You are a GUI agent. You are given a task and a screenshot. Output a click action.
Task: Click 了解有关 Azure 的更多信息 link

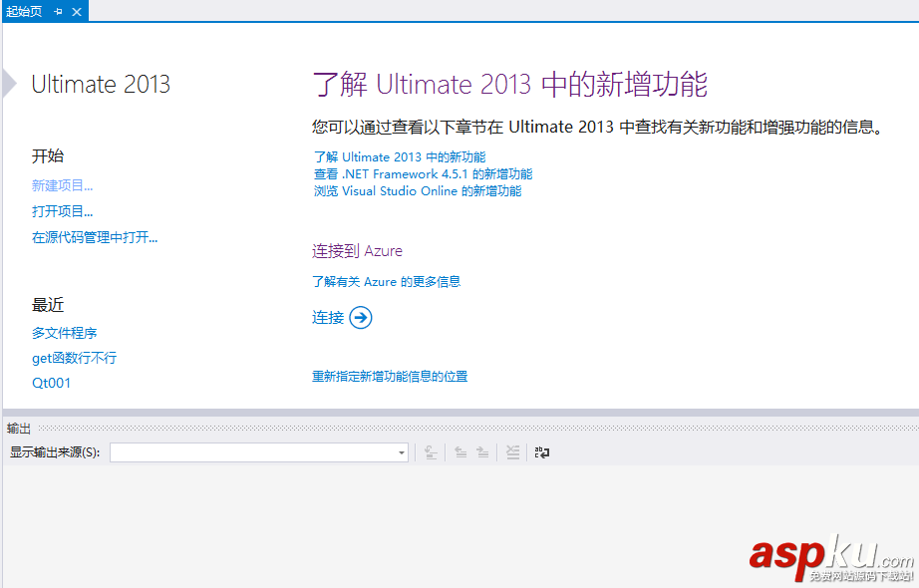coord(386,282)
